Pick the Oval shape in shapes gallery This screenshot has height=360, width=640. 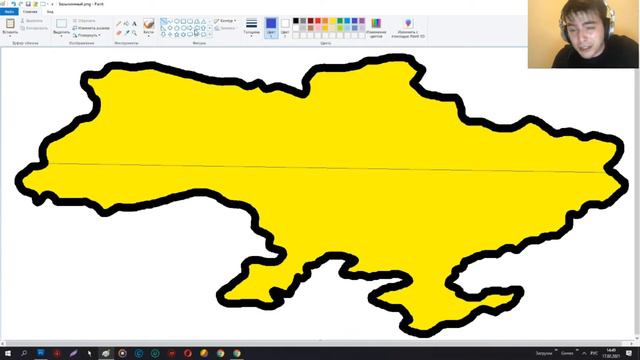click(x=176, y=21)
